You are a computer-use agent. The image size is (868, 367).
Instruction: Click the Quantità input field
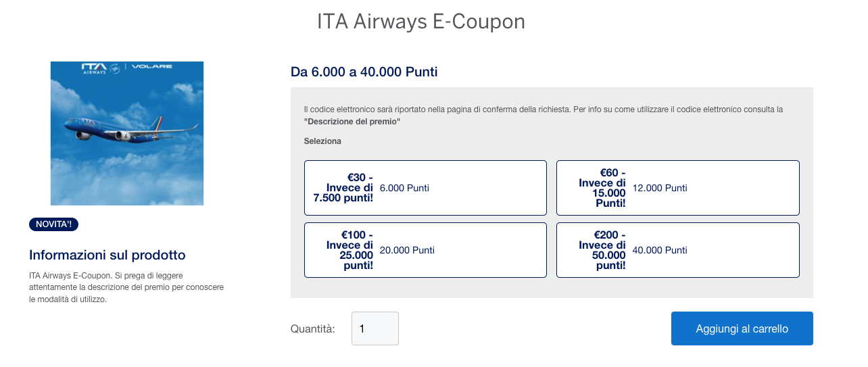pyautogui.click(x=375, y=328)
